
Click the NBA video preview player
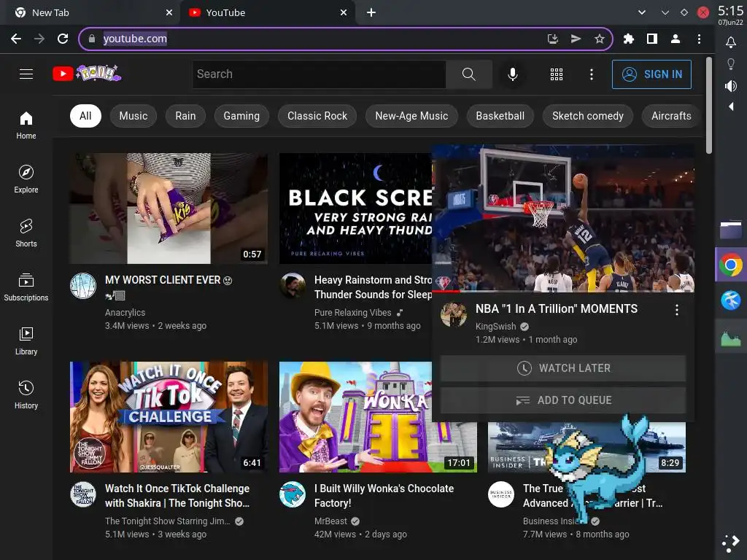point(562,218)
